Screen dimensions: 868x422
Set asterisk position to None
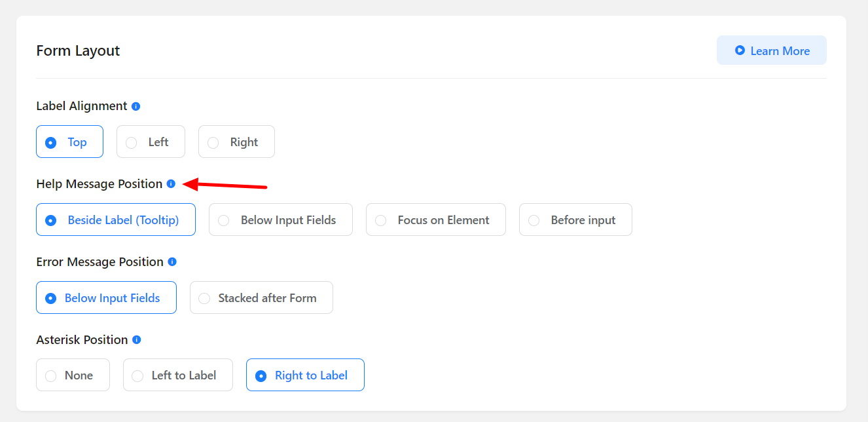73,376
